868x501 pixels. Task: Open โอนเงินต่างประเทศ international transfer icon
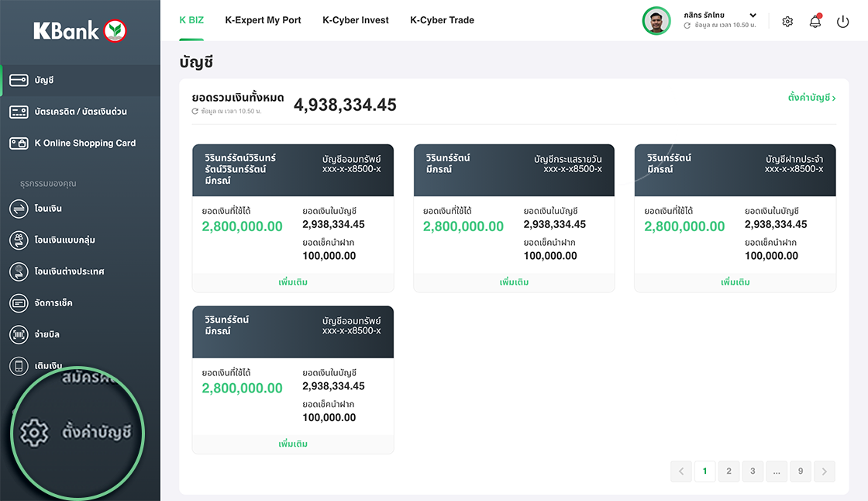pos(19,271)
